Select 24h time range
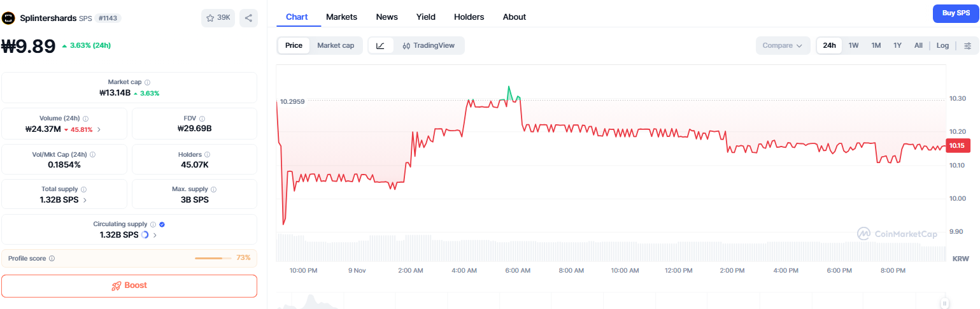 829,45
